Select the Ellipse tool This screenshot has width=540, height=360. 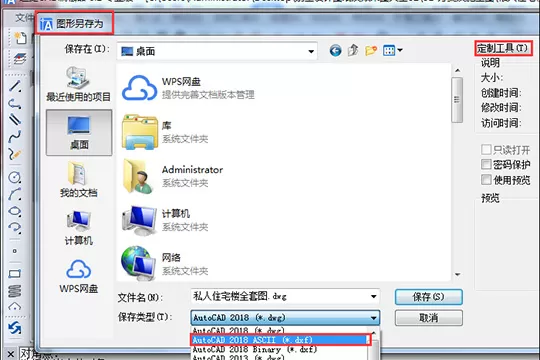[15, 211]
